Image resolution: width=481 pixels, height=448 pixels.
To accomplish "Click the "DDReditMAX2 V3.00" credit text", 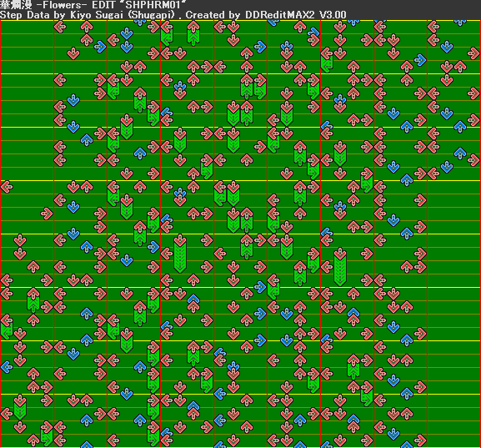I will 296,15.
